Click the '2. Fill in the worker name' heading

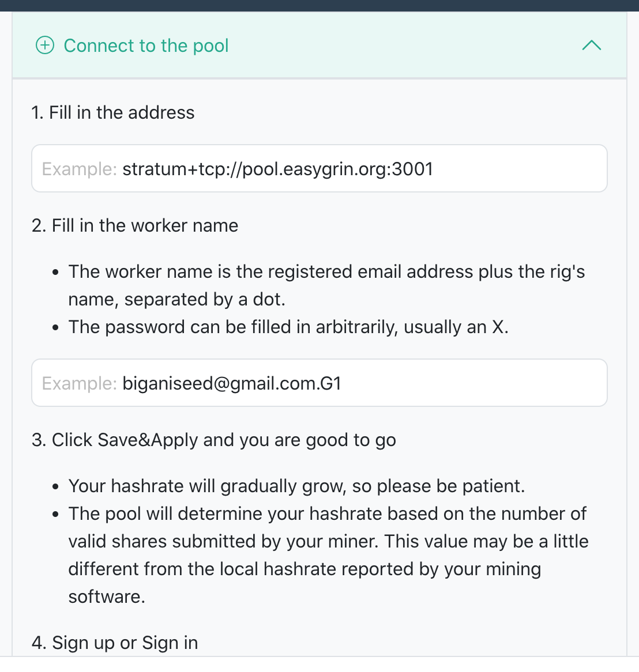[x=134, y=225]
